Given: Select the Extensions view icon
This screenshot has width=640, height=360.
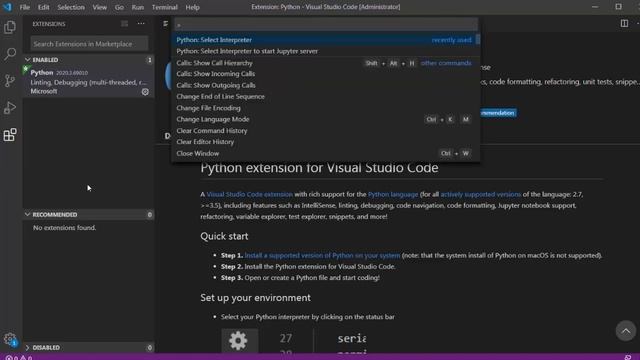Looking at the screenshot, I should (x=10, y=135).
